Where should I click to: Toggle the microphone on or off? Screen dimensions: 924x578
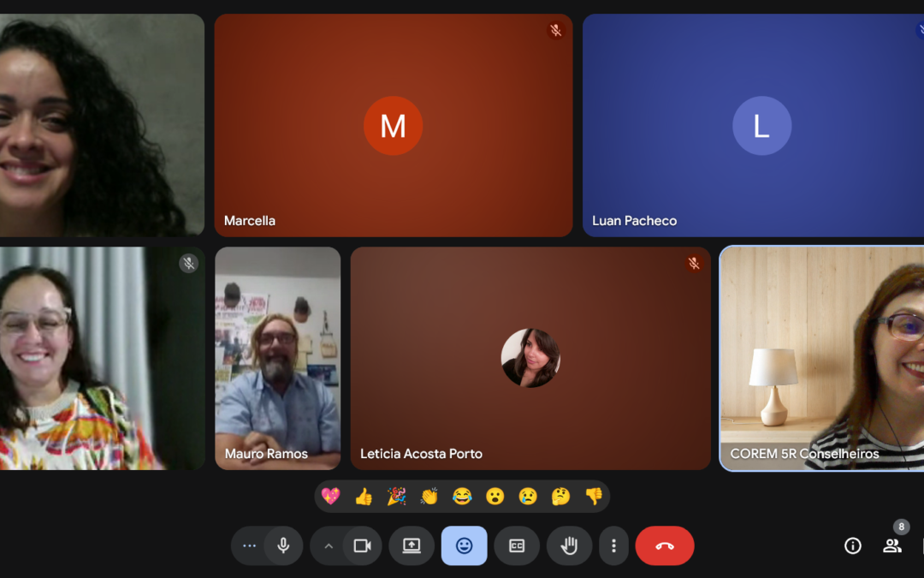(283, 546)
